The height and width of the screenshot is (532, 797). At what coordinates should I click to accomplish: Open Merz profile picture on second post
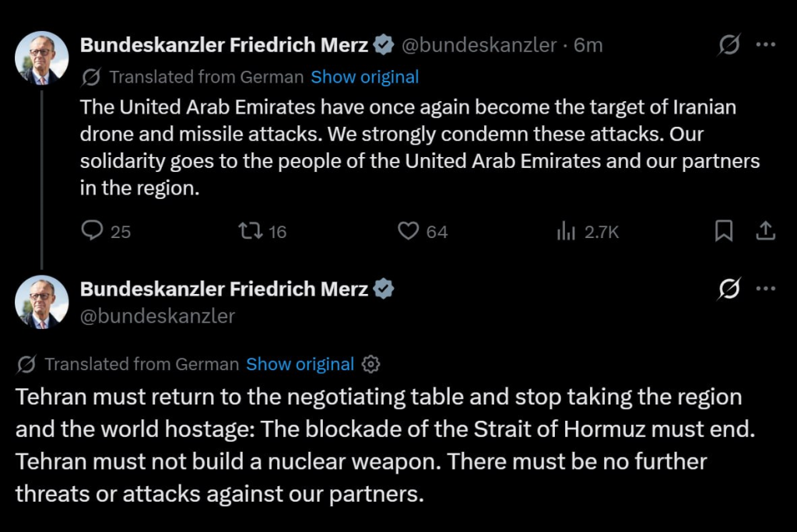point(42,302)
